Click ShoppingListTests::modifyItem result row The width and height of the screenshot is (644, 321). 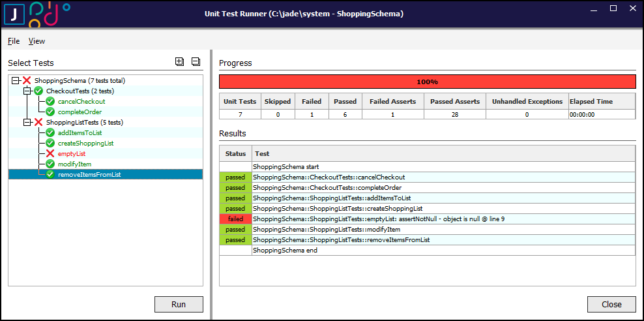(444, 230)
